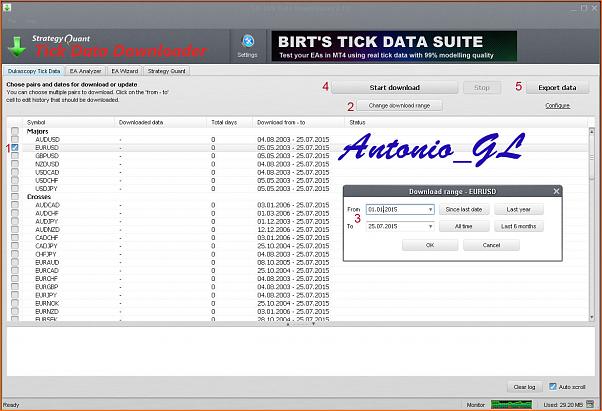Select the EURNOK symbol row

click(x=298, y=303)
